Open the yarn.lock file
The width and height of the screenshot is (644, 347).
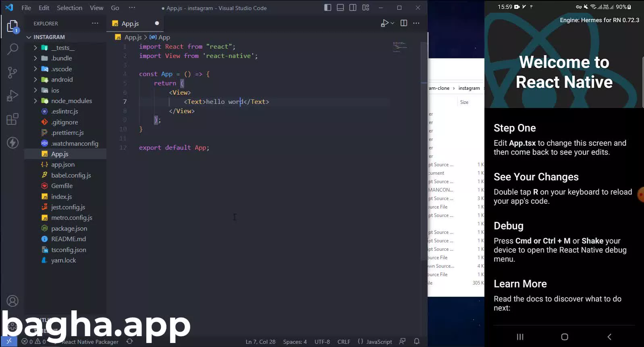pyautogui.click(x=65, y=260)
